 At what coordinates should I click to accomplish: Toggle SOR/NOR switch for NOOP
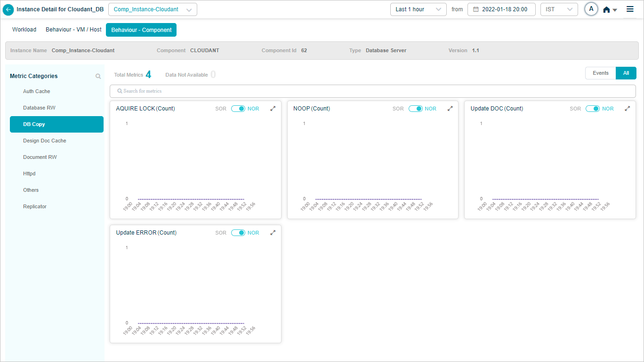[x=416, y=109]
